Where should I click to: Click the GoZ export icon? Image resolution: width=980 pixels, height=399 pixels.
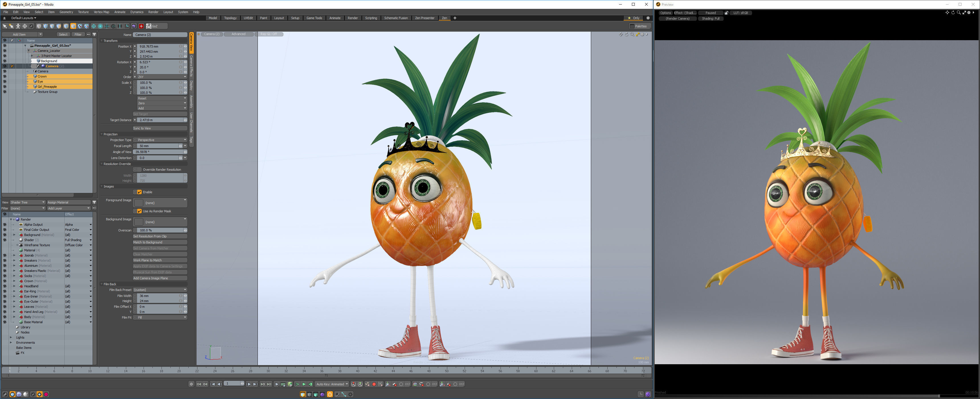tap(149, 26)
